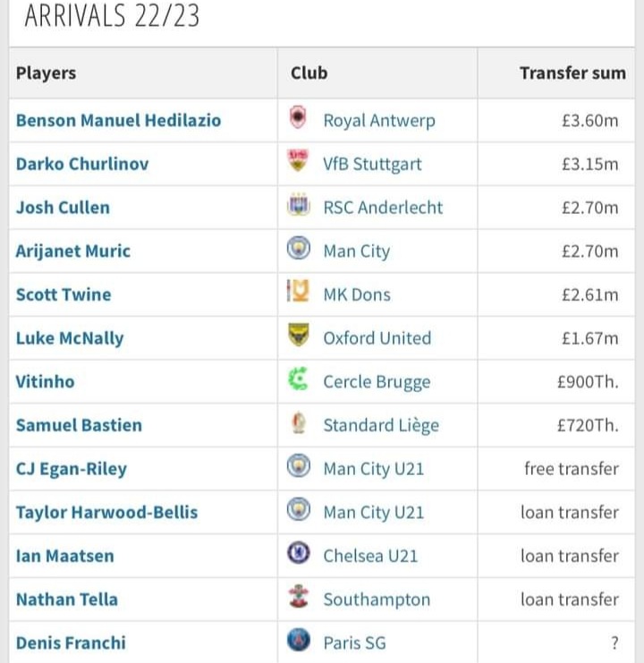
Task: Click the MK Dons club crest icon
Action: [299, 293]
